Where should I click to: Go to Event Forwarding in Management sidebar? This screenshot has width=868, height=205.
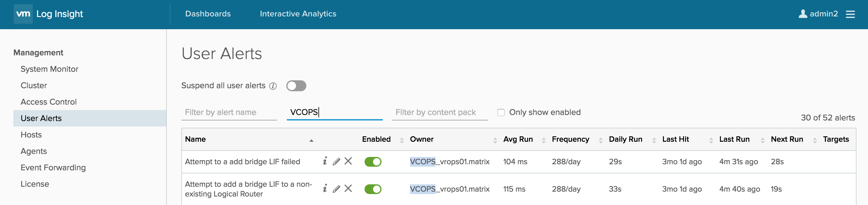click(53, 168)
